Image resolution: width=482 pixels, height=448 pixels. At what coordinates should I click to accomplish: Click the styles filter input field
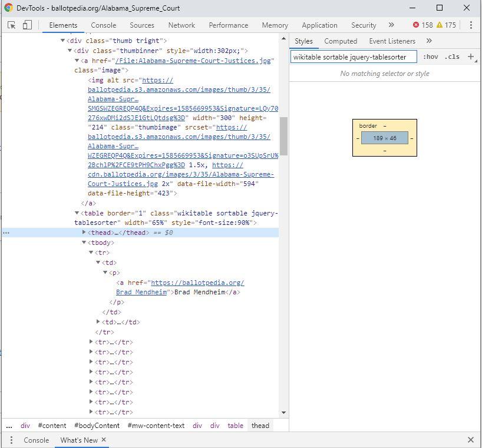(x=354, y=57)
